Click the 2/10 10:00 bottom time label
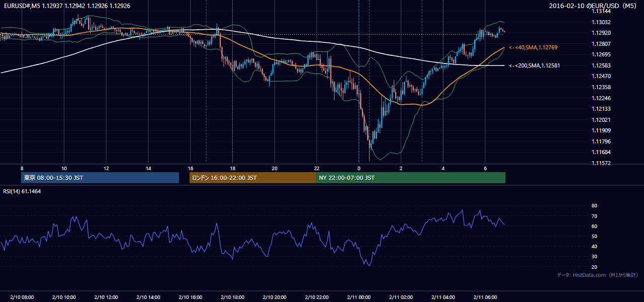The width and height of the screenshot is (644, 302). [x=64, y=297]
